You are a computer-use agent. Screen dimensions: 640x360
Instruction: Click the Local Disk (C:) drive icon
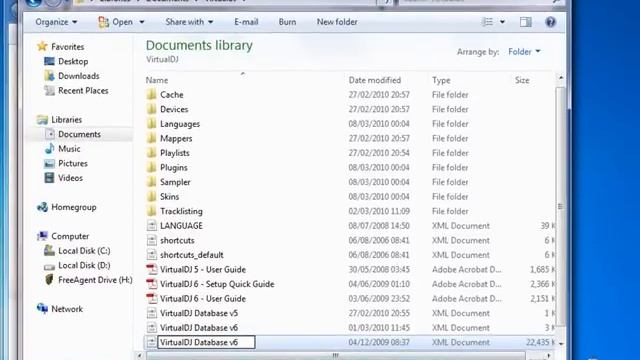(x=49, y=251)
